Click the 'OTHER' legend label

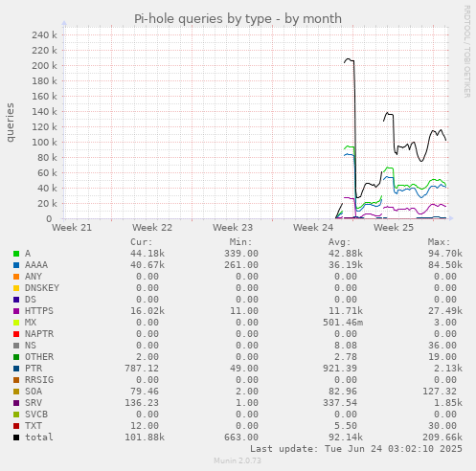pyautogui.click(x=39, y=357)
